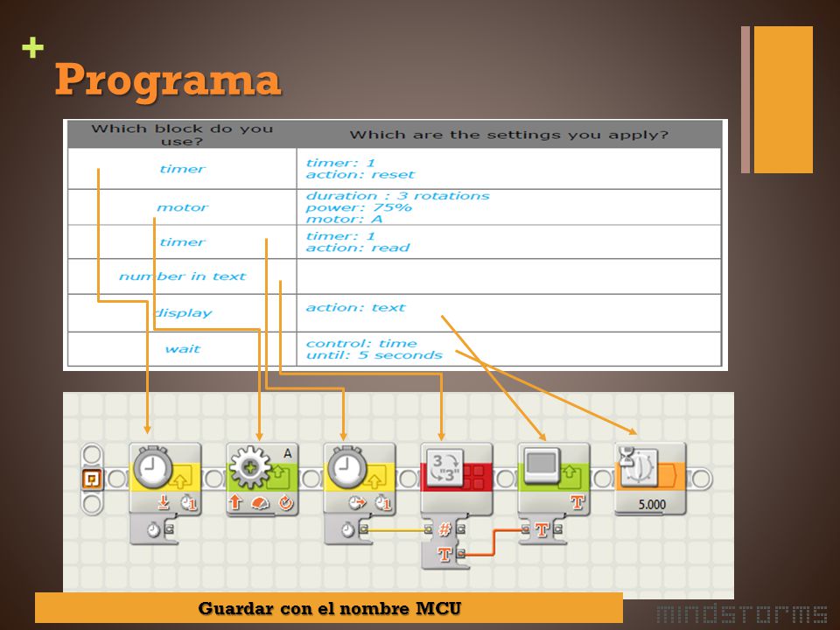Click the program starting point icon
This screenshot has width=840, height=630.
click(92, 479)
